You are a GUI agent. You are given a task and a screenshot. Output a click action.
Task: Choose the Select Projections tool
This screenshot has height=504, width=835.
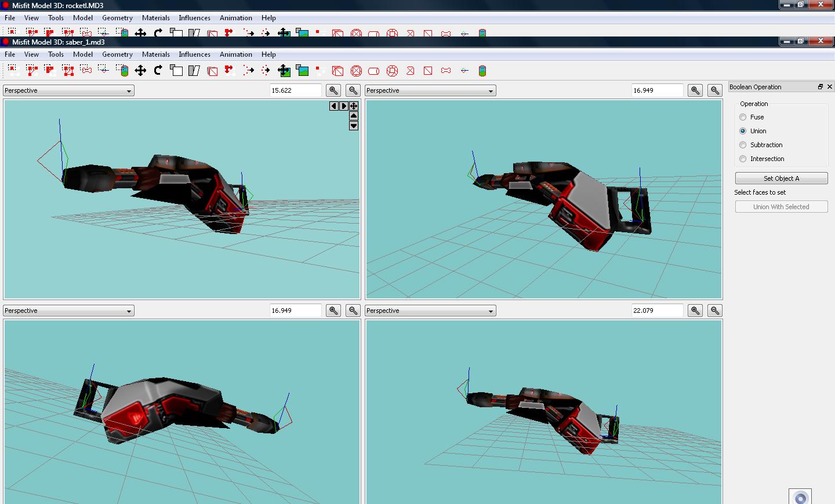pyautogui.click(x=122, y=71)
